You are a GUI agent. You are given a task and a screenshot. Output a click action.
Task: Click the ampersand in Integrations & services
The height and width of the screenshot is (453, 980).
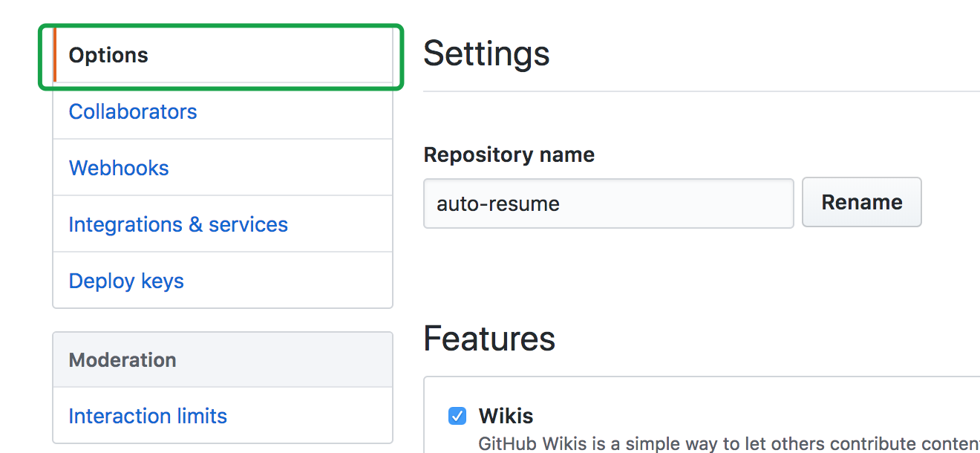click(195, 225)
